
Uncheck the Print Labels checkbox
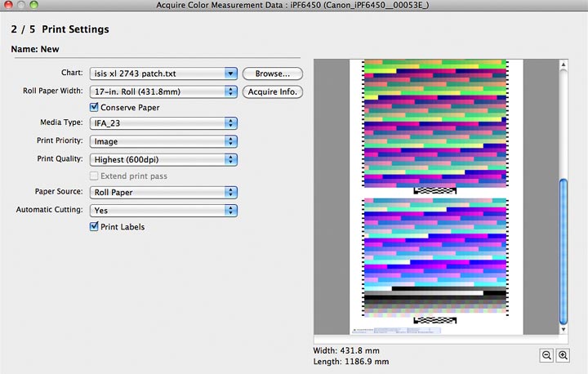click(x=94, y=226)
